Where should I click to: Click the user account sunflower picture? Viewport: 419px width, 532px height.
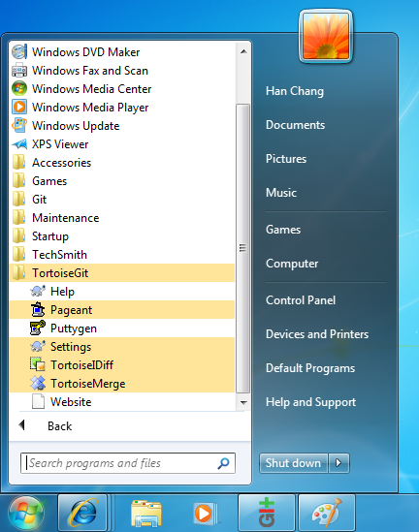coord(326,36)
